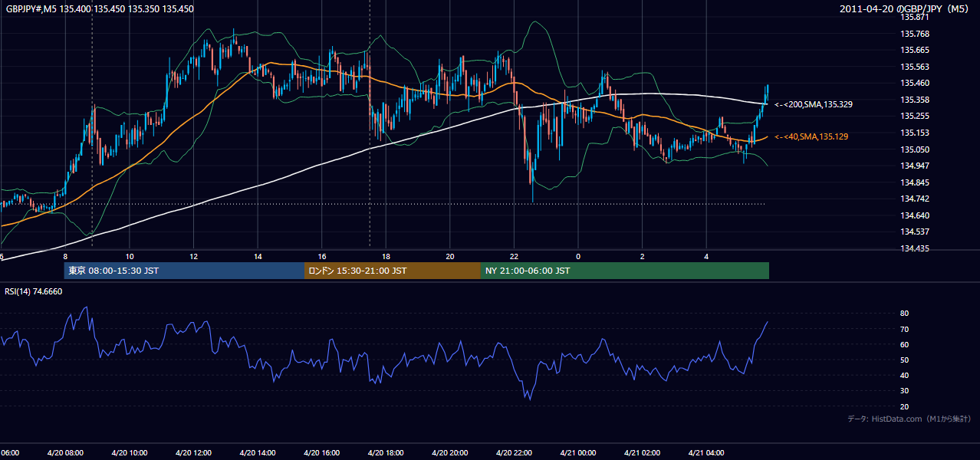Viewport: 980px width, 460px height.
Task: Click price axis value 135.153
Action: tap(915, 133)
